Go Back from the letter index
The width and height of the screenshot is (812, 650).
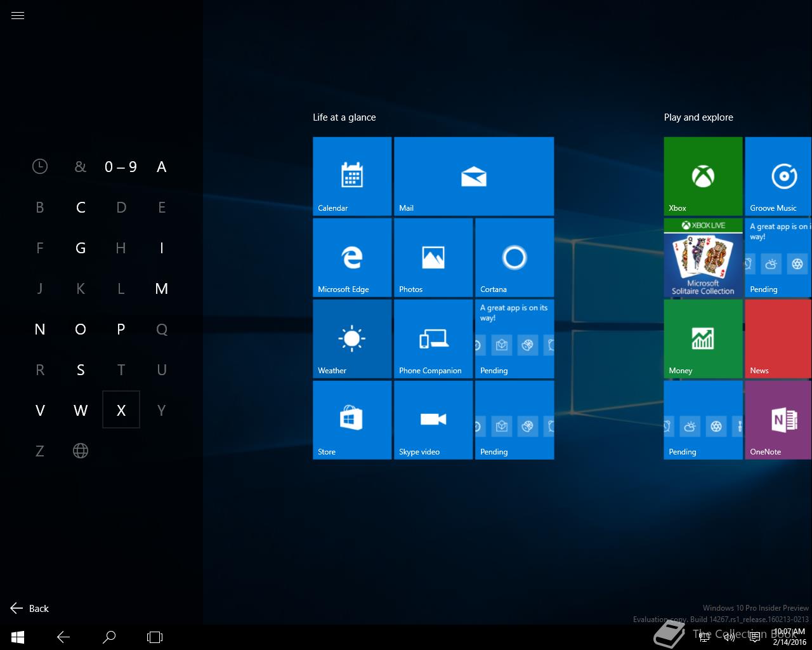(30, 608)
